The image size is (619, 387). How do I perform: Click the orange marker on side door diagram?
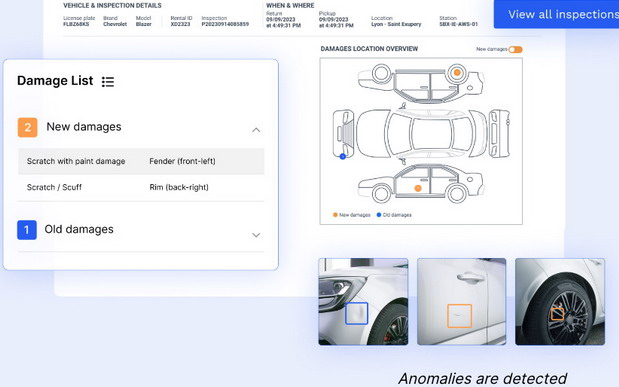[418, 188]
